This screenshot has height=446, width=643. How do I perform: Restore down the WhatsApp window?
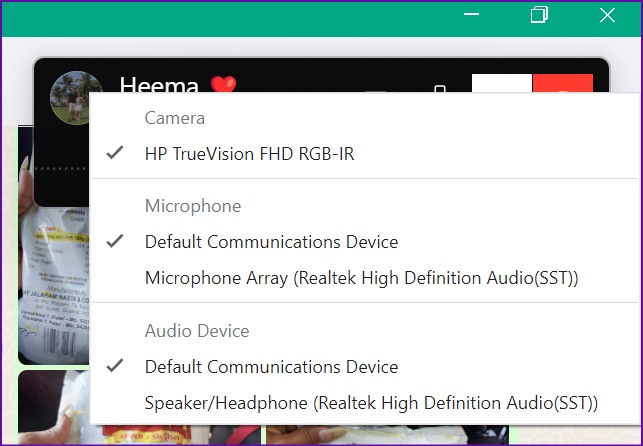539,15
